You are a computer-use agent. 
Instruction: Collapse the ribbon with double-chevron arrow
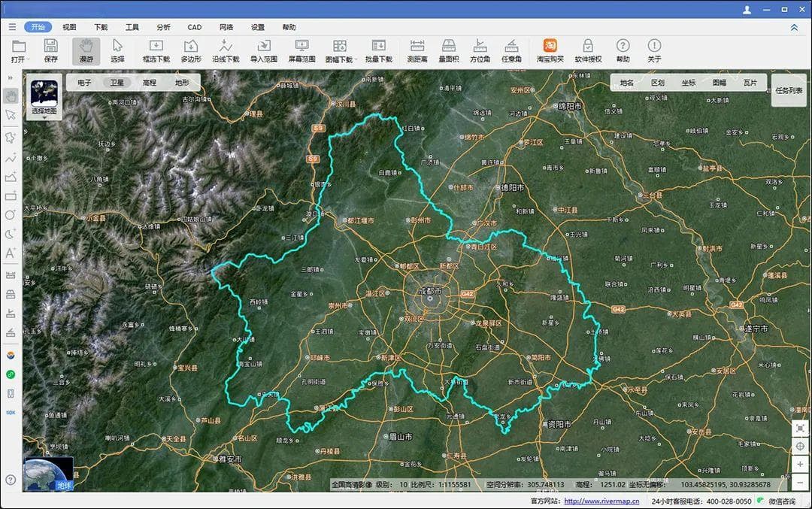click(794, 28)
